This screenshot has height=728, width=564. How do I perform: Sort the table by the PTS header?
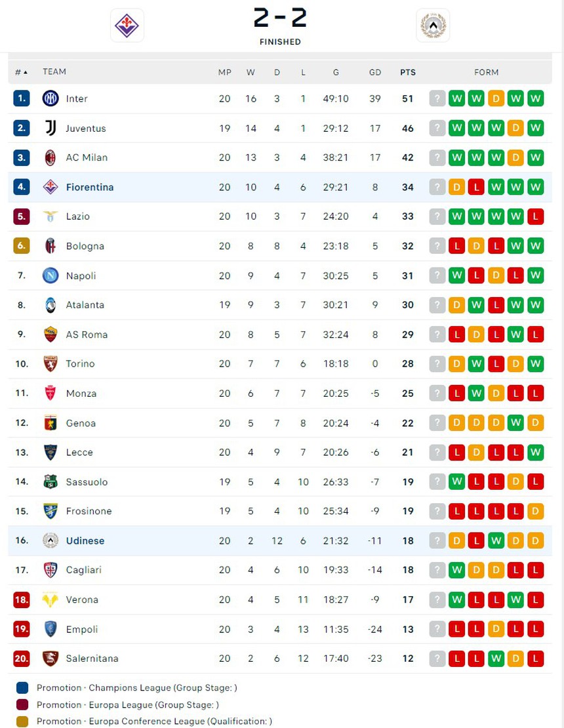point(407,72)
